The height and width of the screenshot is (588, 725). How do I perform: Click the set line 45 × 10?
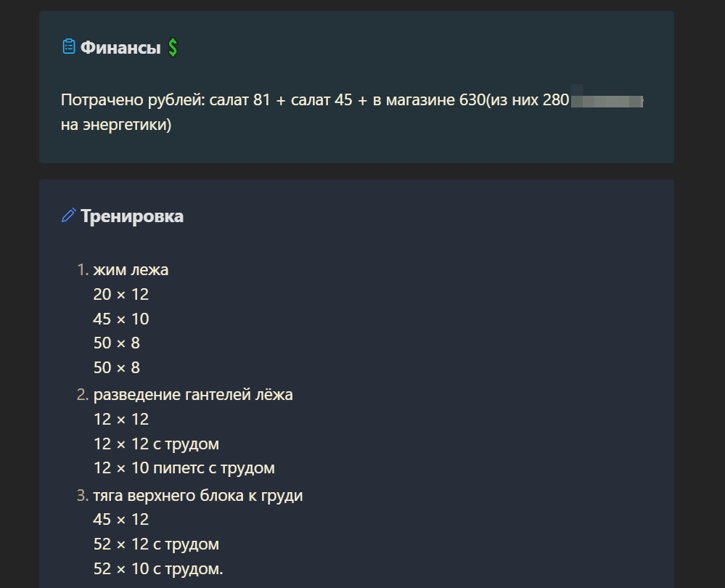(x=121, y=319)
